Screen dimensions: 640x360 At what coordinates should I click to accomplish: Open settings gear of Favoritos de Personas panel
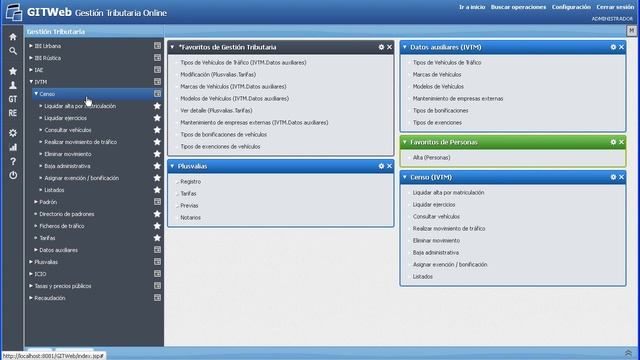coord(613,142)
